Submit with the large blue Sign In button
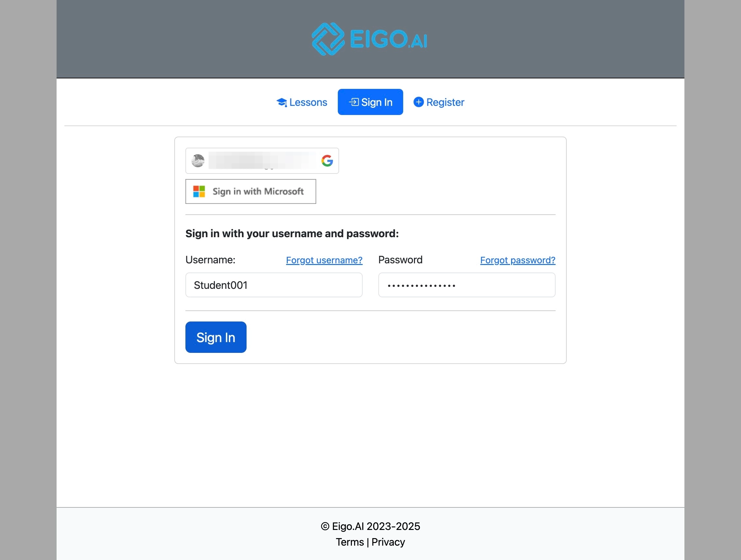 pyautogui.click(x=216, y=337)
